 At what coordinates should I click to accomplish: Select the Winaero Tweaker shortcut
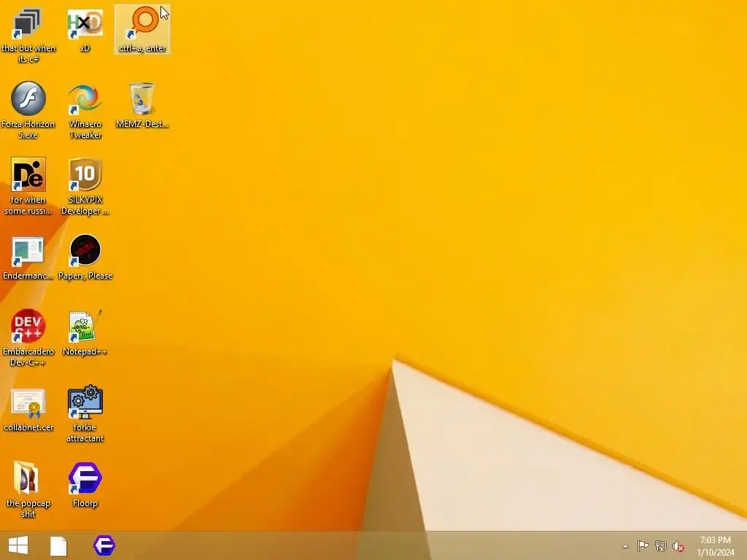pyautogui.click(x=85, y=111)
